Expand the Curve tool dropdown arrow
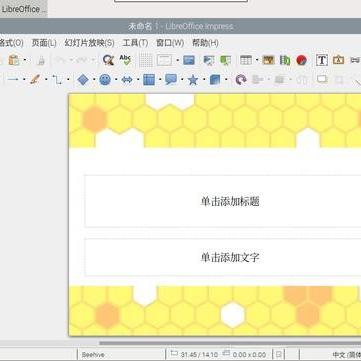Image resolution: width=361 pixels, height=361 pixels. (x=46, y=80)
